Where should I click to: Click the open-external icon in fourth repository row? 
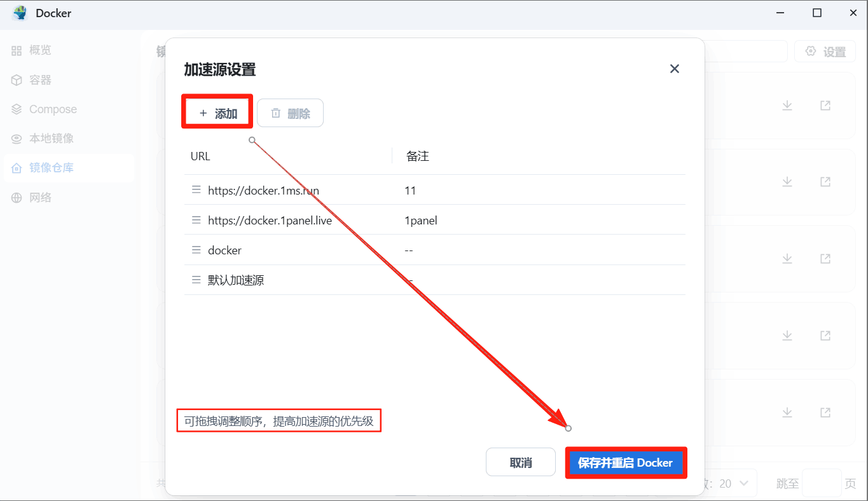825,335
